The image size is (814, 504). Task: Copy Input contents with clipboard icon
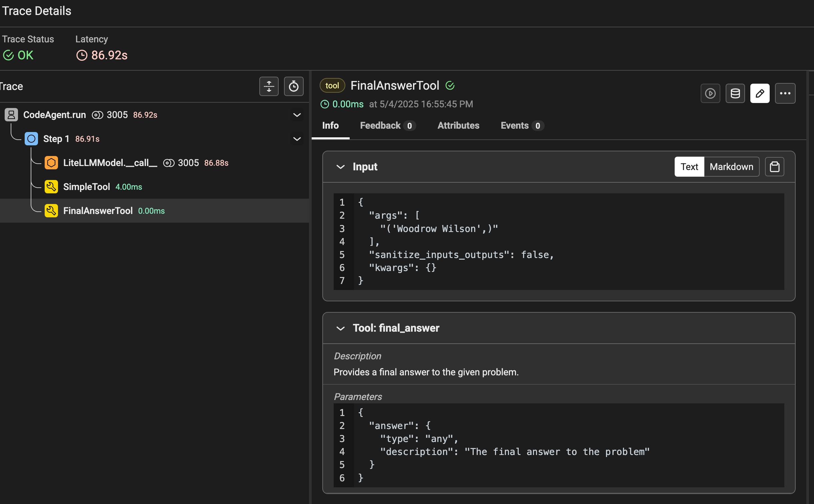pyautogui.click(x=774, y=167)
